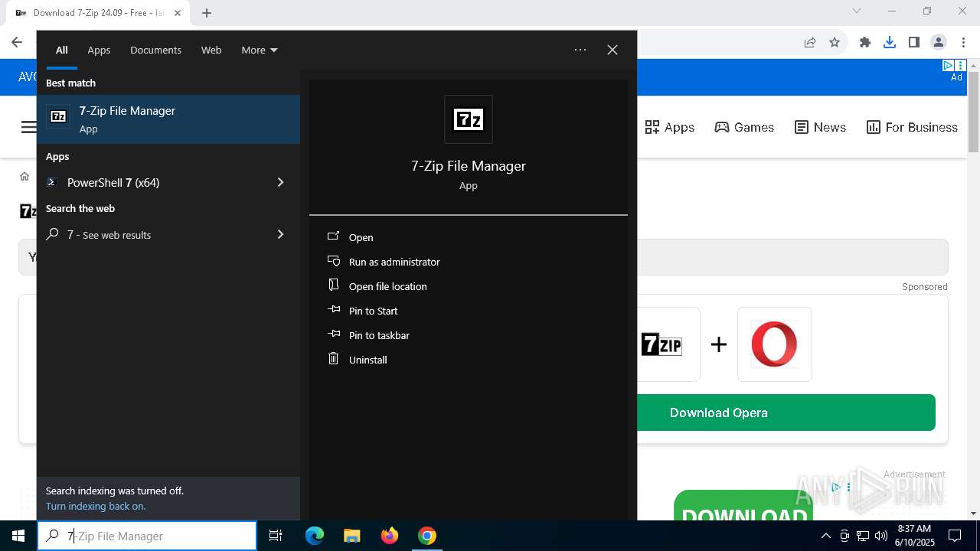This screenshot has width=980, height=551.
Task: Expand the PowerShell 7 (x64) result arrow
Action: coord(280,182)
